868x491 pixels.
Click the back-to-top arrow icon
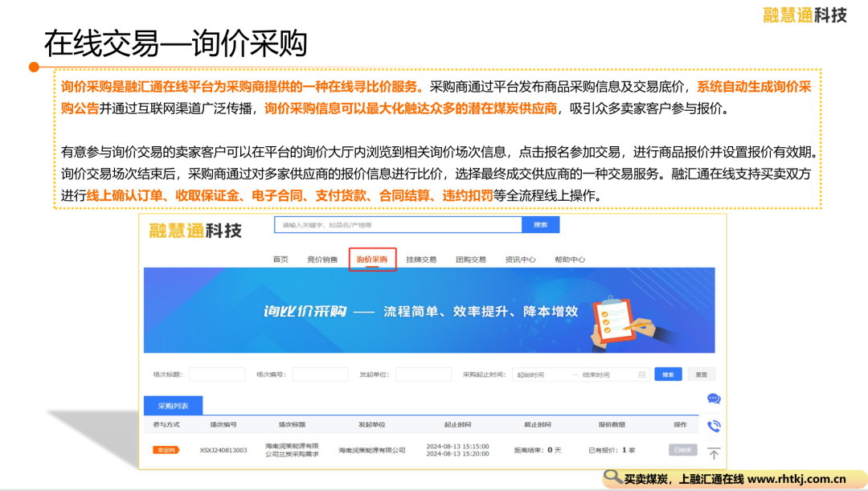714,453
